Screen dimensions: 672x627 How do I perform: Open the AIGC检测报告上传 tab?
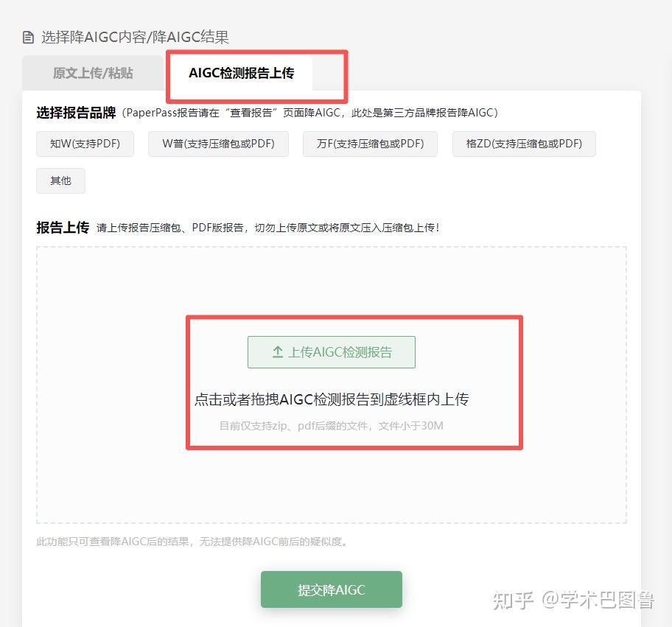(241, 73)
